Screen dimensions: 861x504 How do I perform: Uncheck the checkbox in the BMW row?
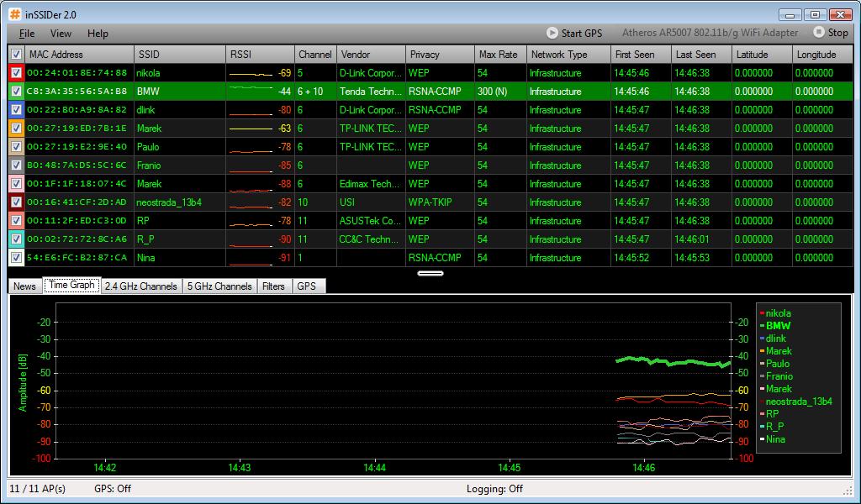coord(17,92)
